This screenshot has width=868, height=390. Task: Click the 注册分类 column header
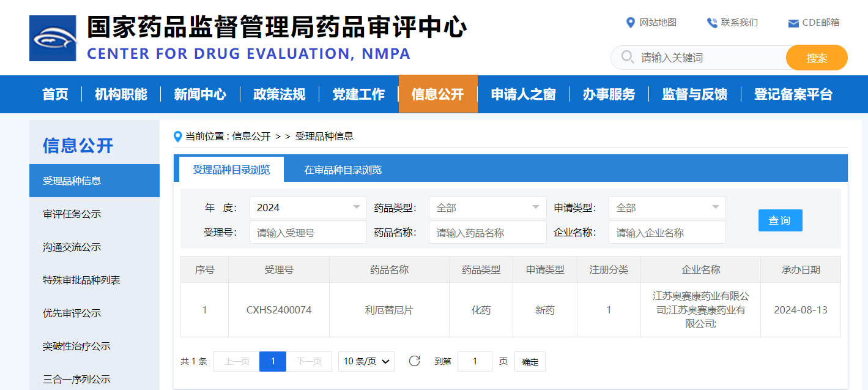(609, 269)
